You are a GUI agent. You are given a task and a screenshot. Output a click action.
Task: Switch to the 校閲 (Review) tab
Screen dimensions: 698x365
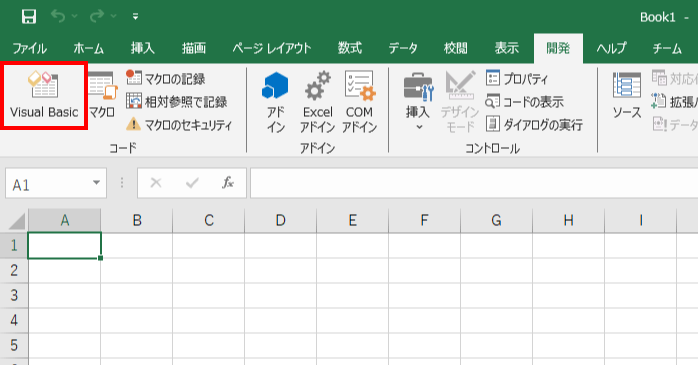point(455,48)
